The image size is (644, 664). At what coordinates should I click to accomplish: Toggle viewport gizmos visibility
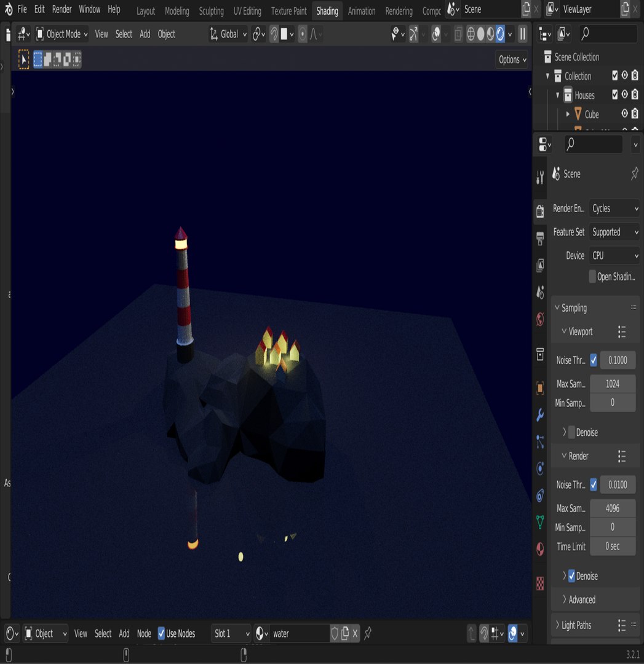coord(413,34)
